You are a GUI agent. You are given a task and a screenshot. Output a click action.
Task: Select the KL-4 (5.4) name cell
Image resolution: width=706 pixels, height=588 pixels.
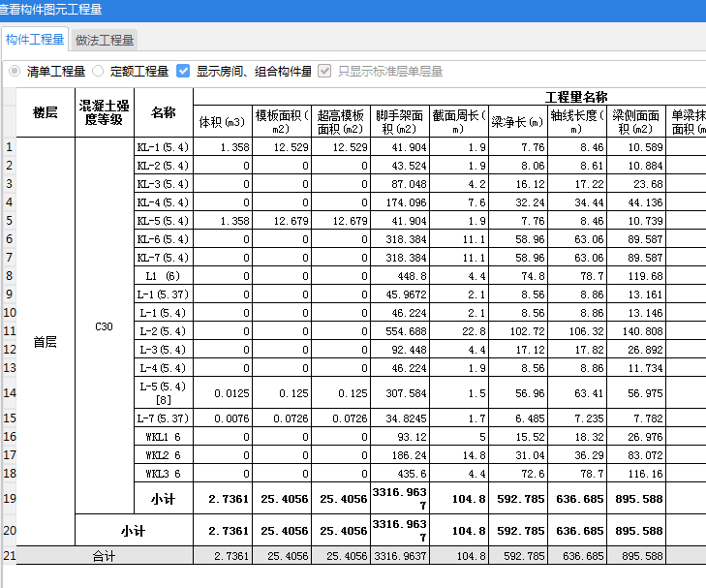(x=164, y=202)
